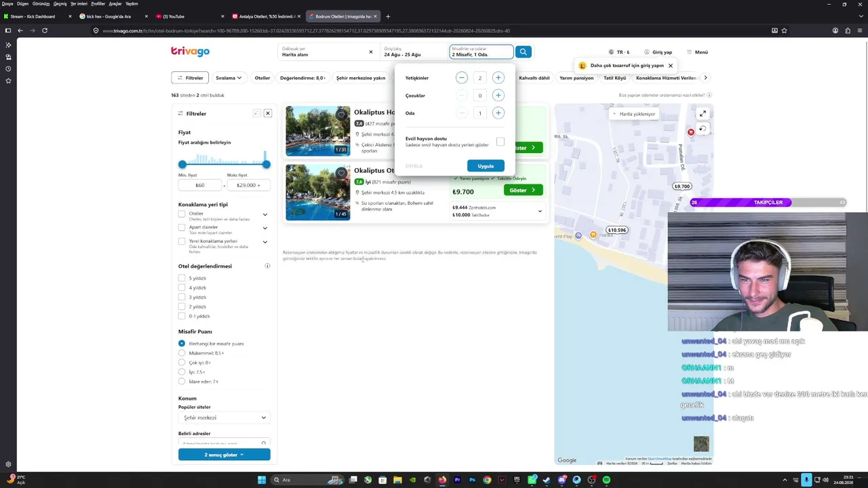Viewport: 868px width, 488px height.
Task: Apply the Yarım pansiyon filter chip
Action: click(x=576, y=78)
